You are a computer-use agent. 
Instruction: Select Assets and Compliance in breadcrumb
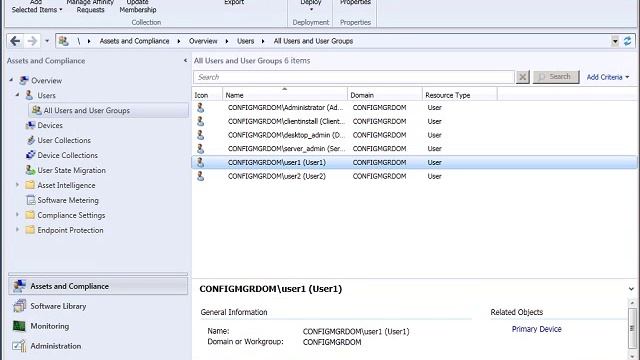click(134, 41)
